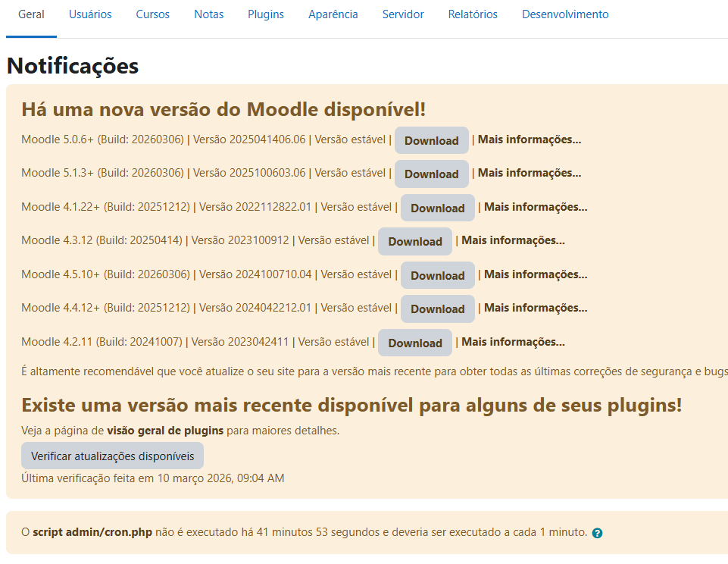Download the Moodle 4.5.10+ build
The height and width of the screenshot is (564, 728).
tap(437, 275)
